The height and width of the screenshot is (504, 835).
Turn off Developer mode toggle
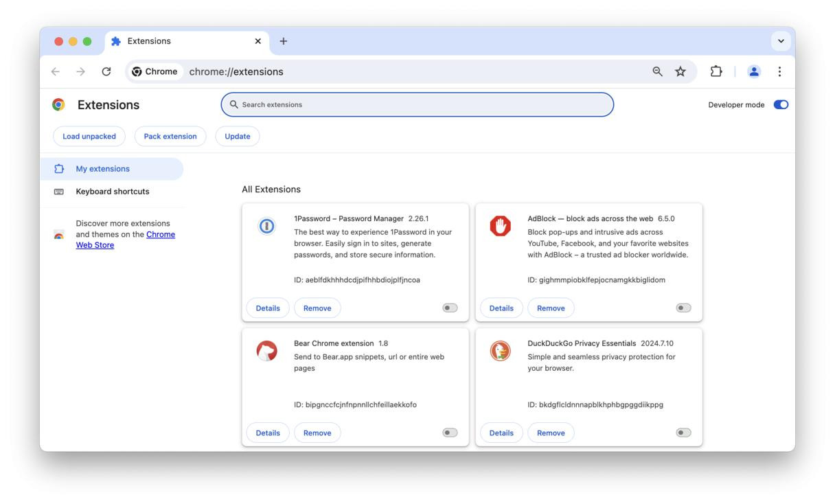[781, 104]
